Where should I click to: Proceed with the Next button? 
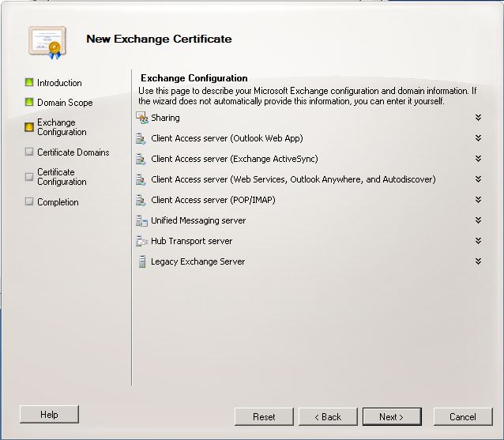pos(392,417)
